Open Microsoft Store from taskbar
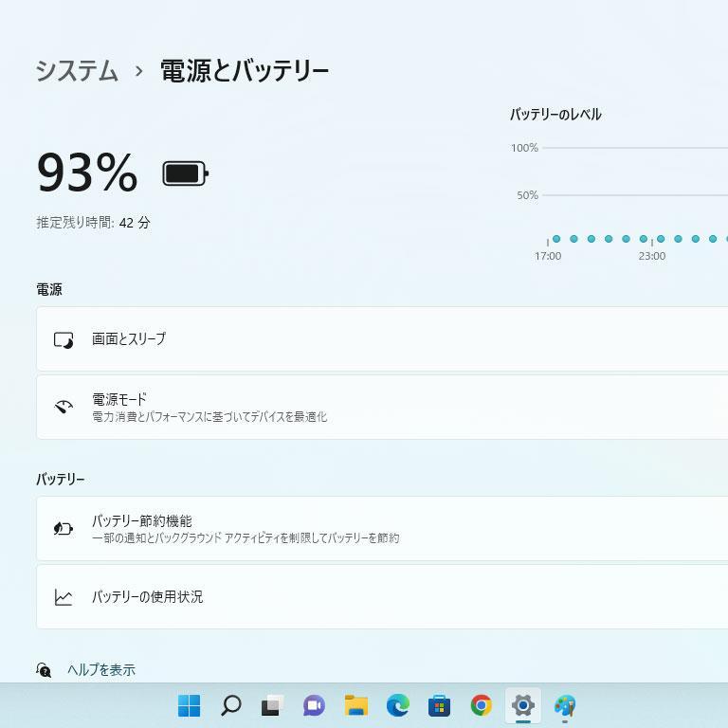The width and height of the screenshot is (728, 728). [x=439, y=705]
